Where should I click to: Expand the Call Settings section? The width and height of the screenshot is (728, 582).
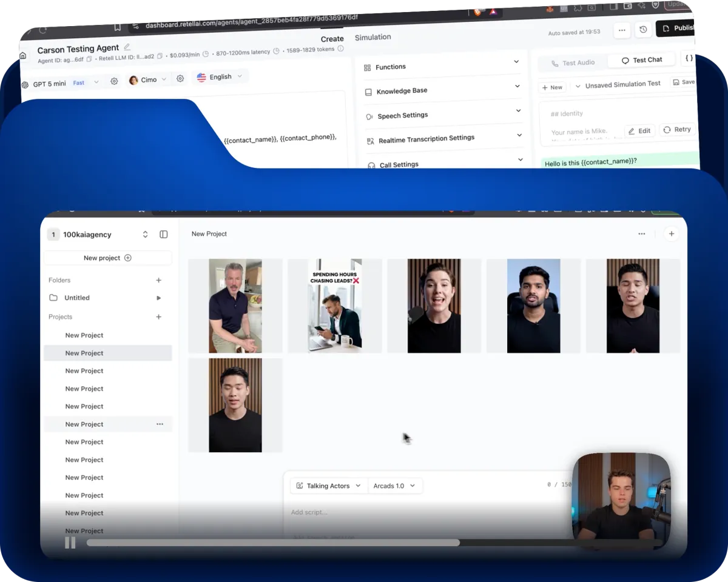[444, 162]
